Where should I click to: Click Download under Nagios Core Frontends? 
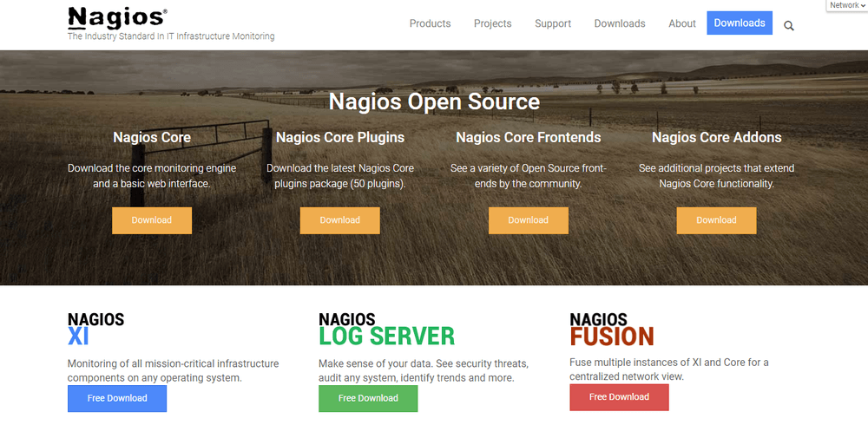528,220
